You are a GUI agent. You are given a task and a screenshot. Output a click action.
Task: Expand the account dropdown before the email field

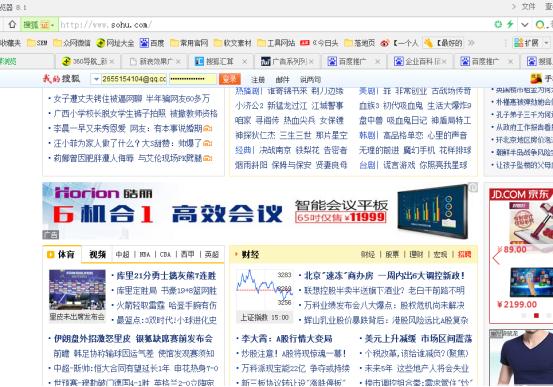tap(96, 79)
